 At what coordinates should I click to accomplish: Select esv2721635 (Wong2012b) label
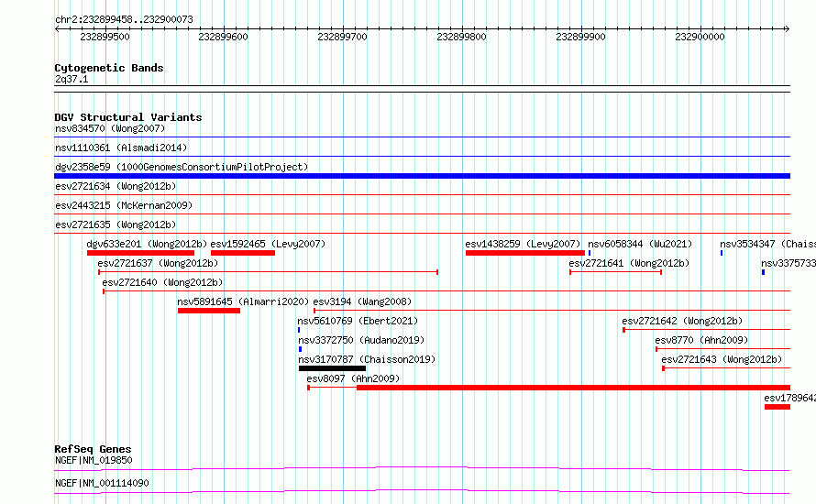click(116, 225)
